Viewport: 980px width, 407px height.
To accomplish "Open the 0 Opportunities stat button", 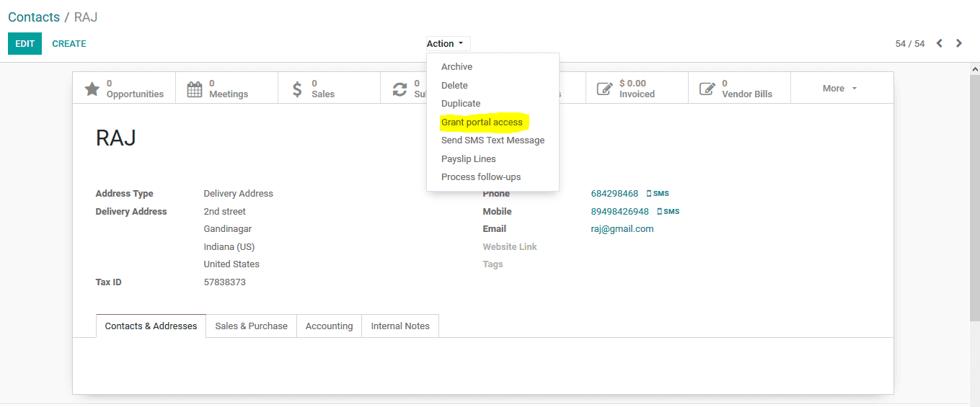I will coord(124,88).
